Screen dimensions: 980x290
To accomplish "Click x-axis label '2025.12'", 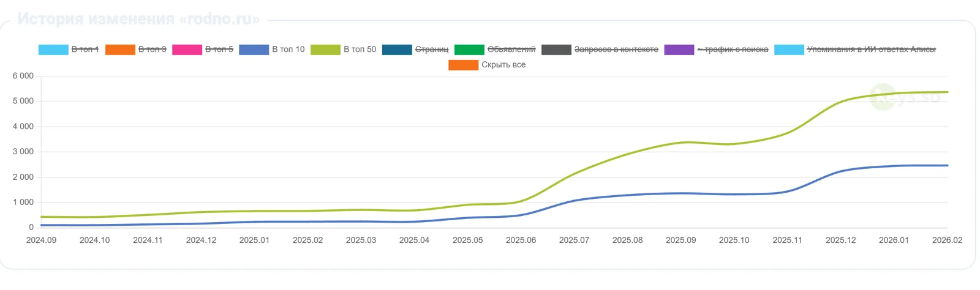I will pos(840,240).
